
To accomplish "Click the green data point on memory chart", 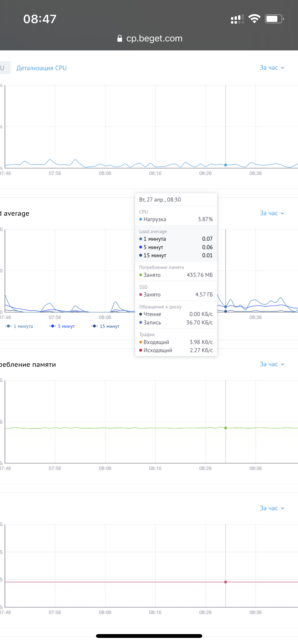I will (x=225, y=428).
